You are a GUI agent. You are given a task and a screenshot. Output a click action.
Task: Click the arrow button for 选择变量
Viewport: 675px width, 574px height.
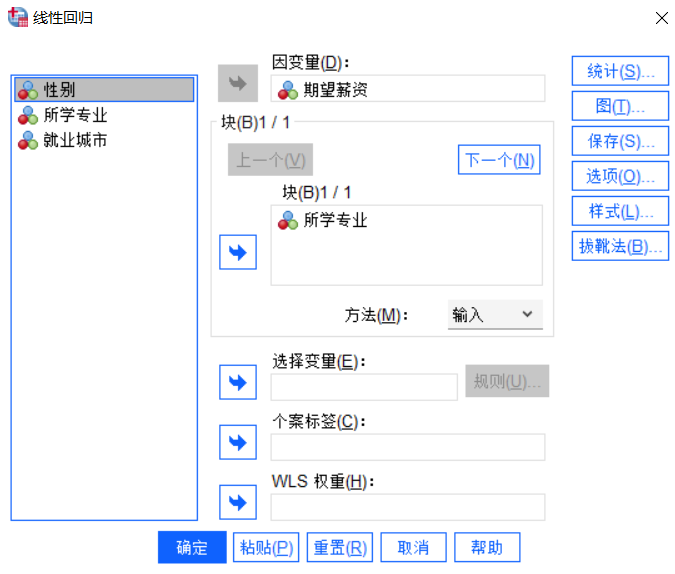[x=238, y=382]
